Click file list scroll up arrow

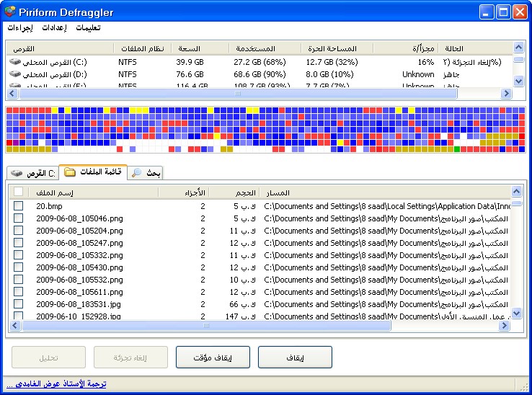(x=516, y=192)
